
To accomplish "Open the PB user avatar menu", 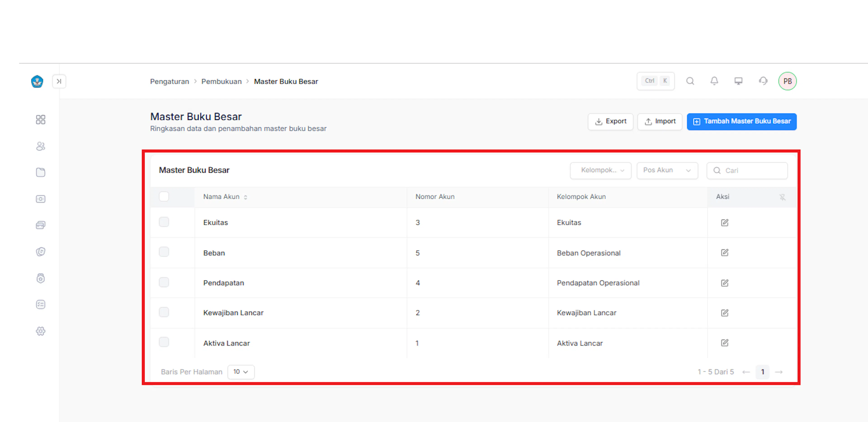I will point(788,81).
